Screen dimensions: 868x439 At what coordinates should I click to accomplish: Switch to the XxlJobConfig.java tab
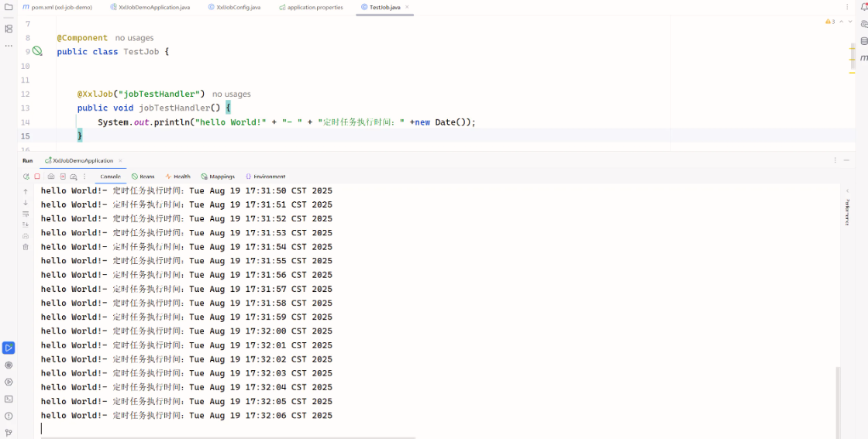(x=237, y=7)
